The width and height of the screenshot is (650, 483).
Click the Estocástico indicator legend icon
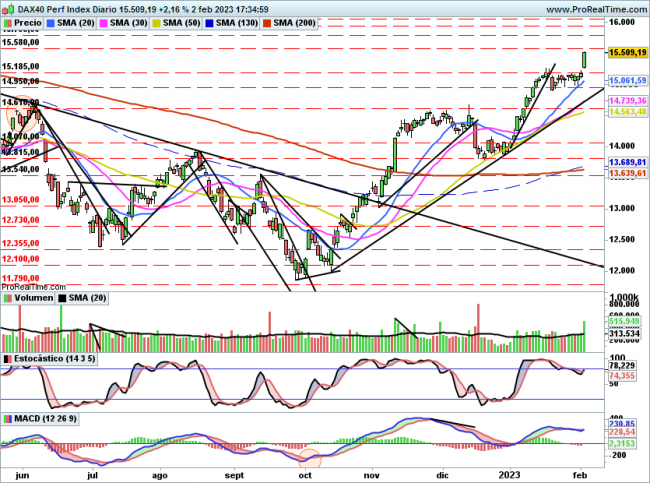[7, 356]
